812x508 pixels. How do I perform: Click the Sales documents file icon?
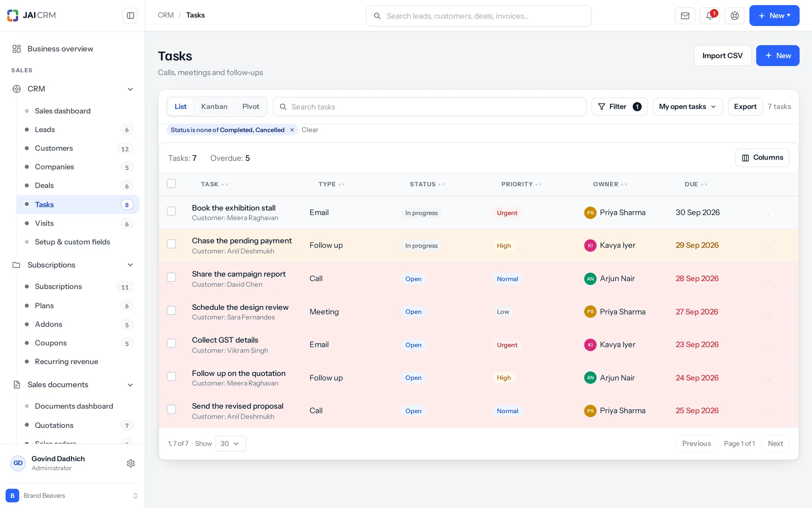coord(16,385)
